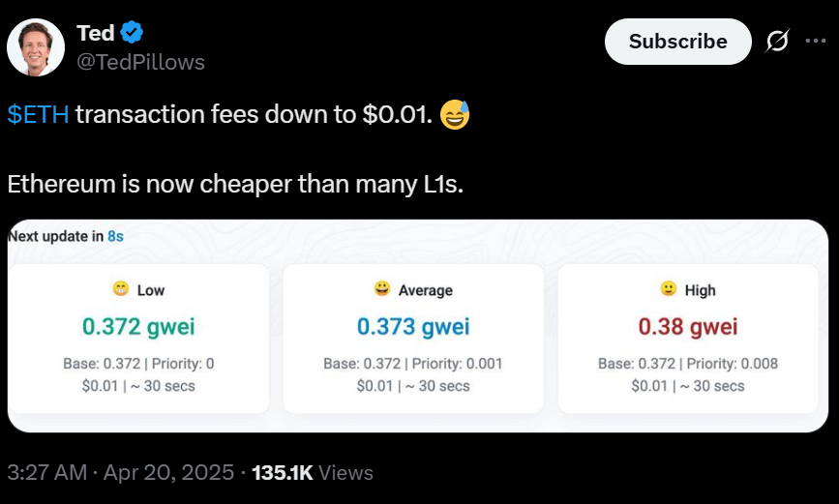This screenshot has width=839, height=504.
Task: Open the three-dot more options menu
Action: [x=816, y=42]
